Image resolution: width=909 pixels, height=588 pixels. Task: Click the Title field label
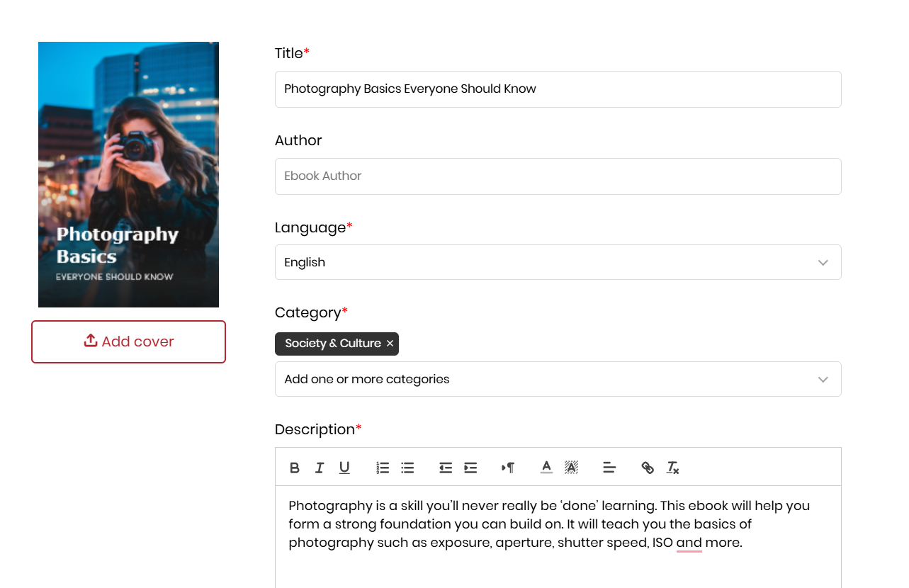point(292,53)
